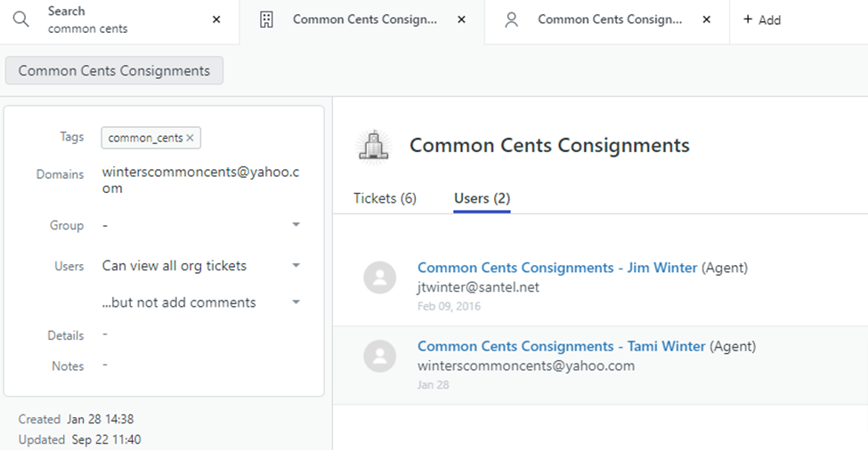
Task: Click Jim Winter's avatar icon
Action: tap(380, 277)
